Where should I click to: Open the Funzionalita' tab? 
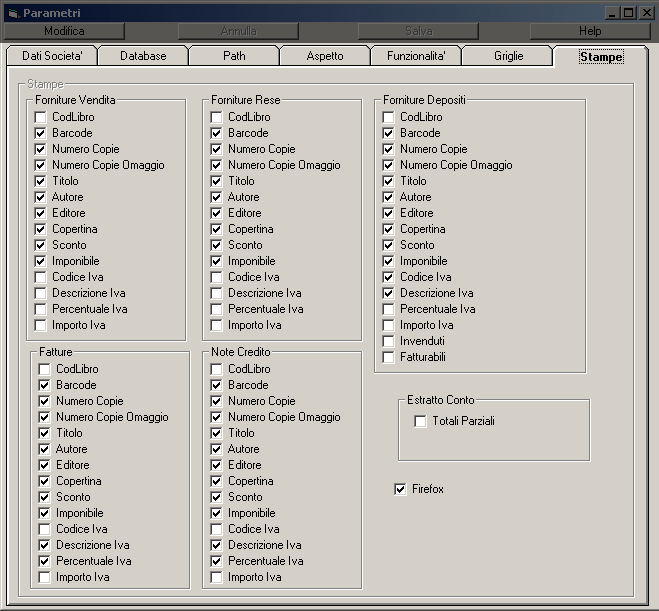point(416,56)
